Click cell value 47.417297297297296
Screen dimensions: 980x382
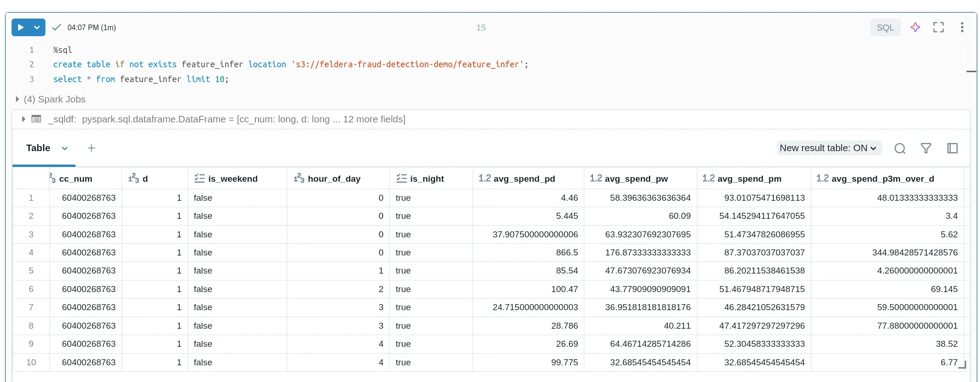[762, 326]
